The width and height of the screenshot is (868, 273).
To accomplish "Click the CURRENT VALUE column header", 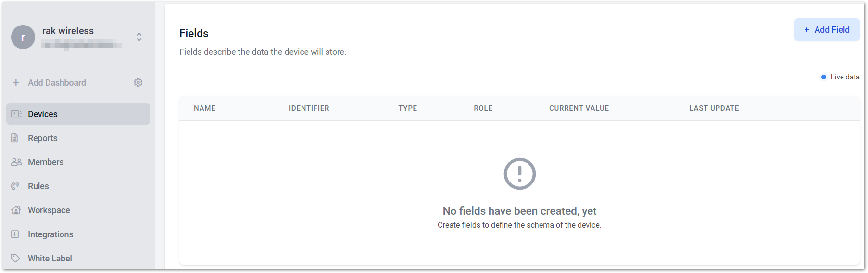I will pyautogui.click(x=579, y=108).
